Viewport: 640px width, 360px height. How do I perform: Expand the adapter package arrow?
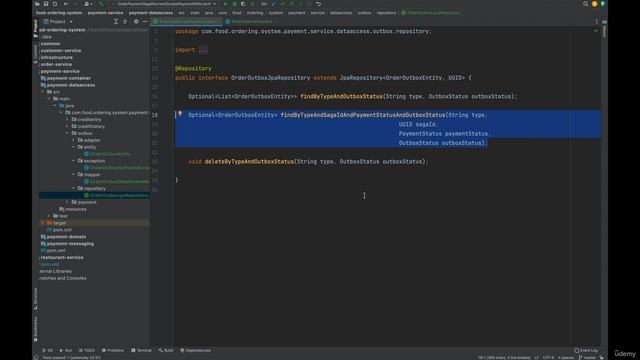[73, 140]
